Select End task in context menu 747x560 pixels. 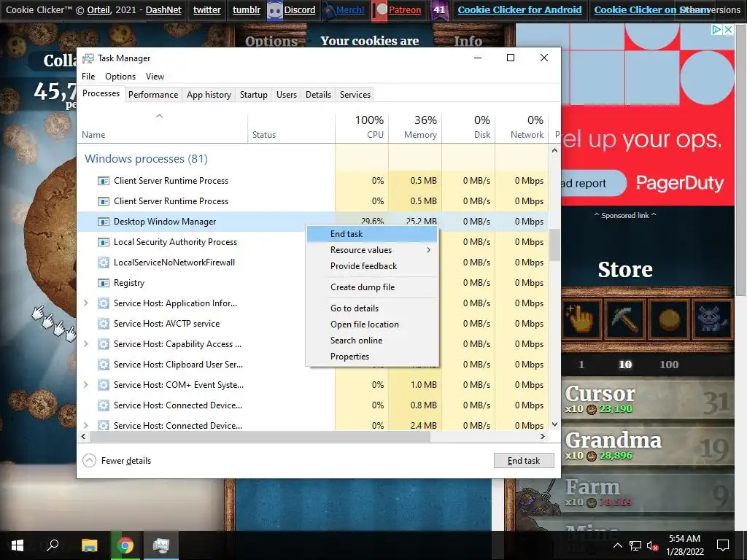pyautogui.click(x=371, y=234)
